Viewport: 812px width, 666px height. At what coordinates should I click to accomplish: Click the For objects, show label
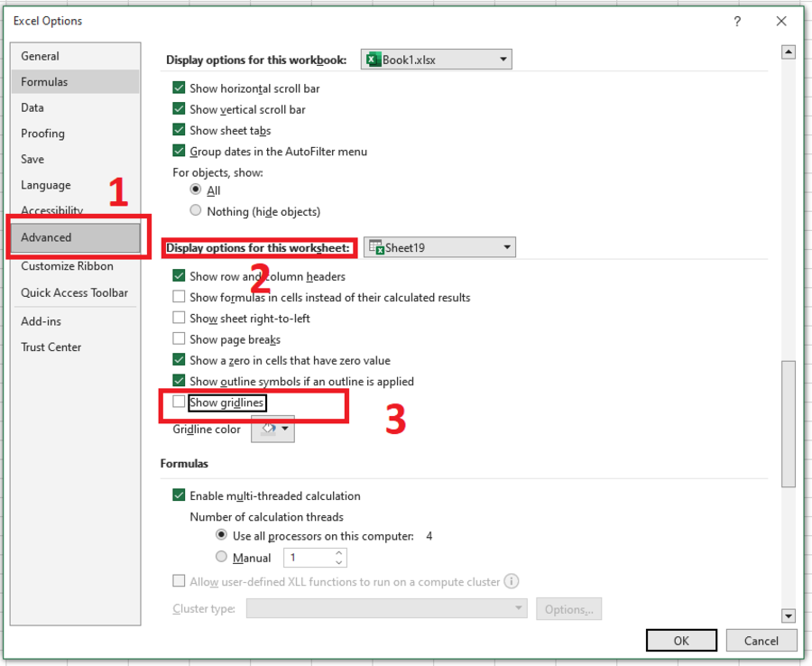[x=218, y=172]
